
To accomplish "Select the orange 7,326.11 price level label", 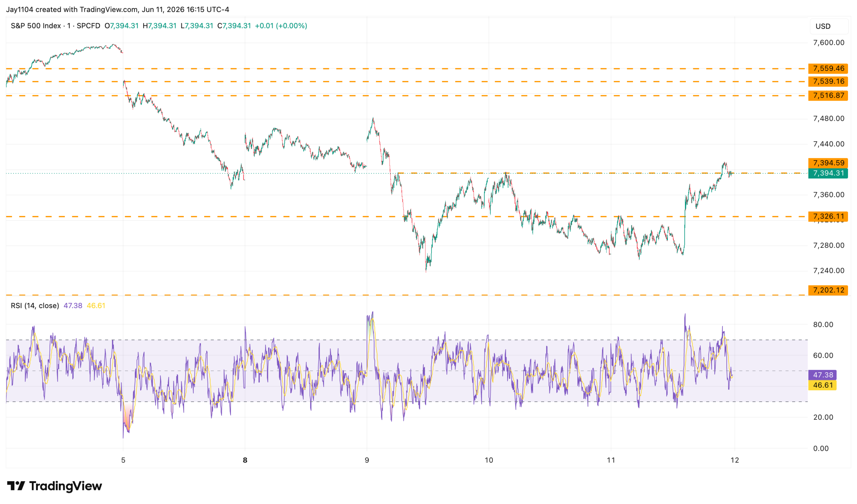I will (828, 216).
